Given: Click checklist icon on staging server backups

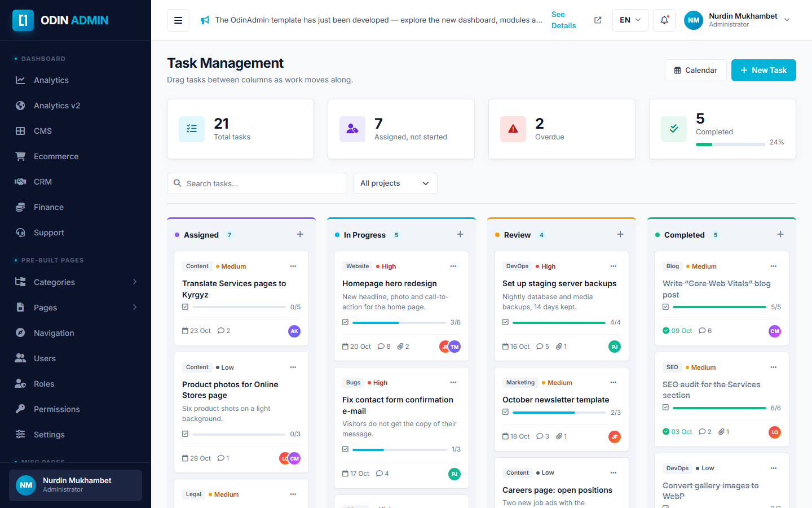Looking at the screenshot, I should click(505, 322).
